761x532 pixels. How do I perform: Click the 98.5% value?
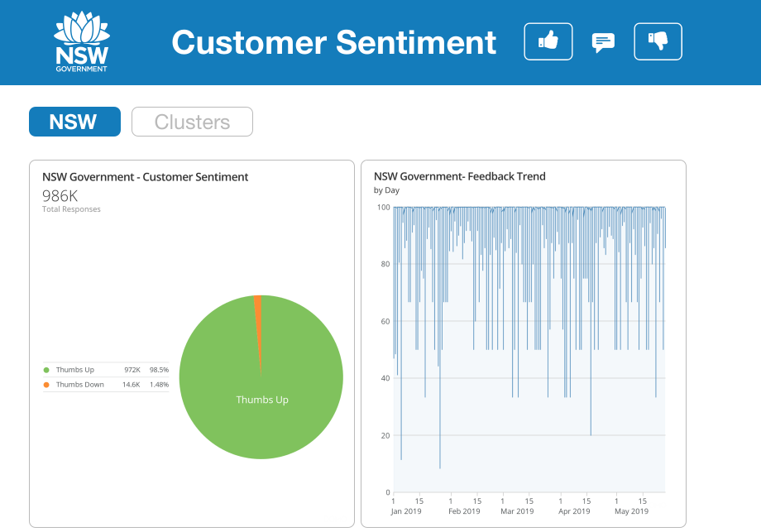pyautogui.click(x=159, y=370)
